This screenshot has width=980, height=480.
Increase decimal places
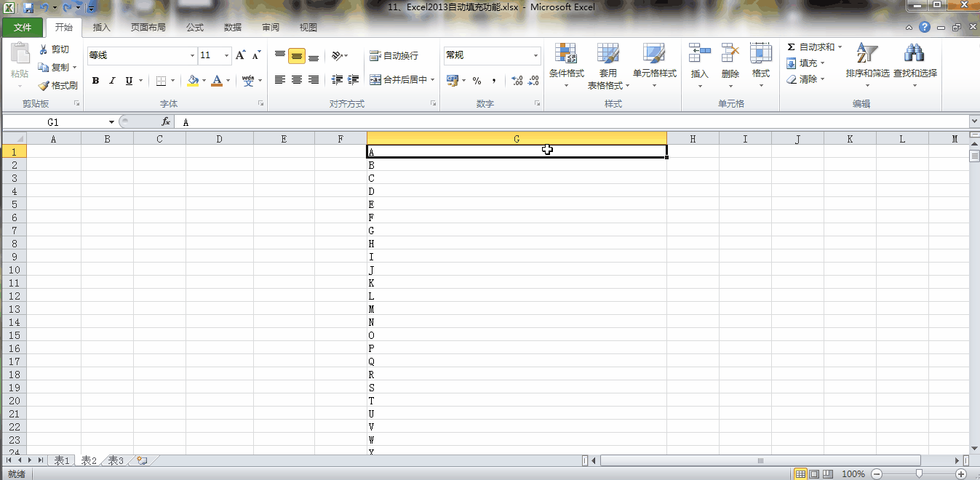pos(517,81)
